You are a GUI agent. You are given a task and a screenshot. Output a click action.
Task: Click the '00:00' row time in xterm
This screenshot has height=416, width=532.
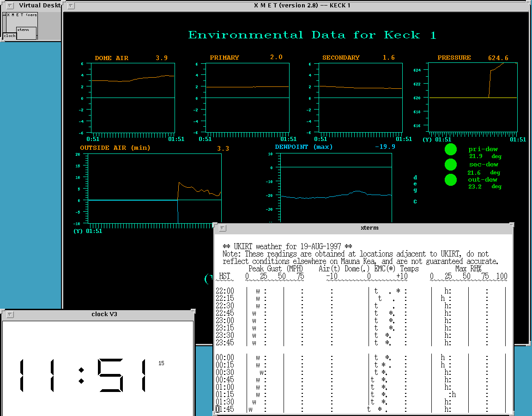[x=224, y=358]
